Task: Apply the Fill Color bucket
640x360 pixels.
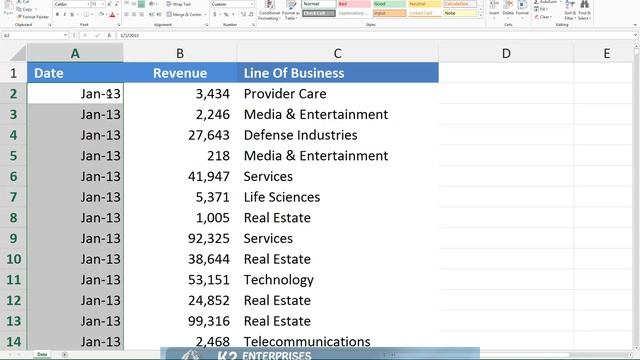Action: (101, 14)
